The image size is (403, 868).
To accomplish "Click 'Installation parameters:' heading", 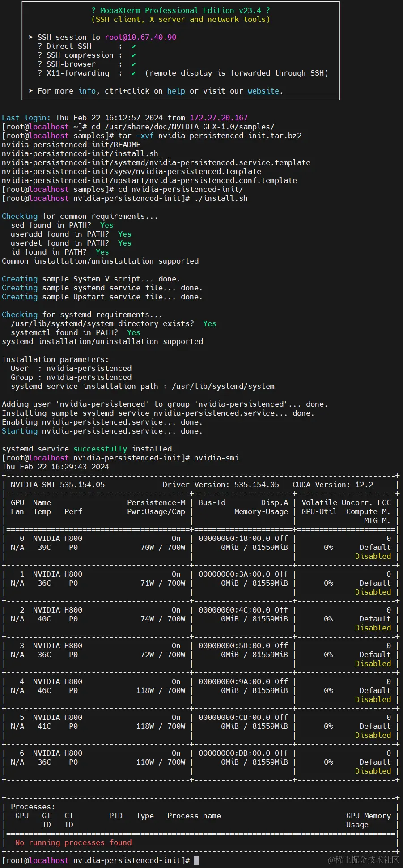I will (x=55, y=359).
